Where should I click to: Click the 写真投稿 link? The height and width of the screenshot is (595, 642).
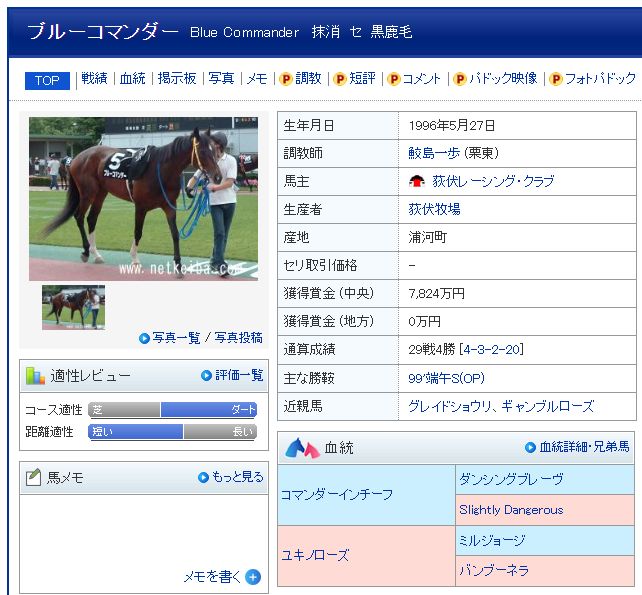click(x=238, y=338)
